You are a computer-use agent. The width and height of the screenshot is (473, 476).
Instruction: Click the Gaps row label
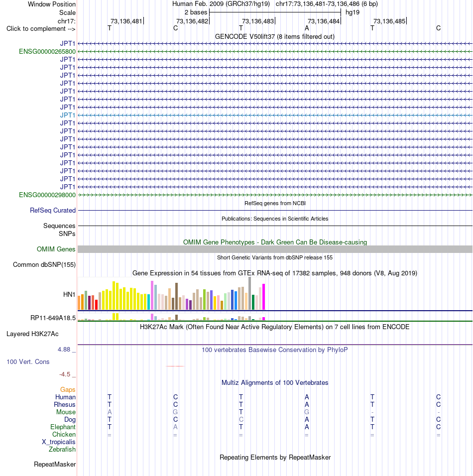coord(67,389)
